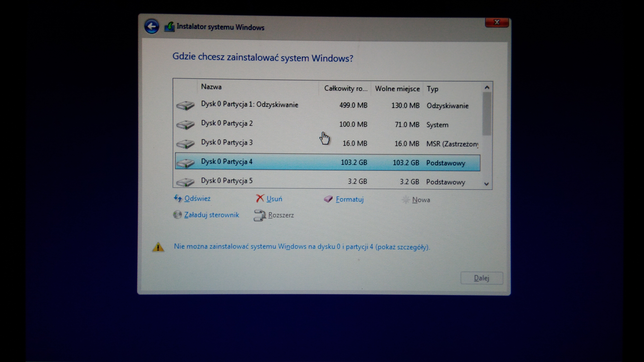Select the Dysk 0 Partycja 2 row
Screen dimensions: 644x362
click(327, 124)
